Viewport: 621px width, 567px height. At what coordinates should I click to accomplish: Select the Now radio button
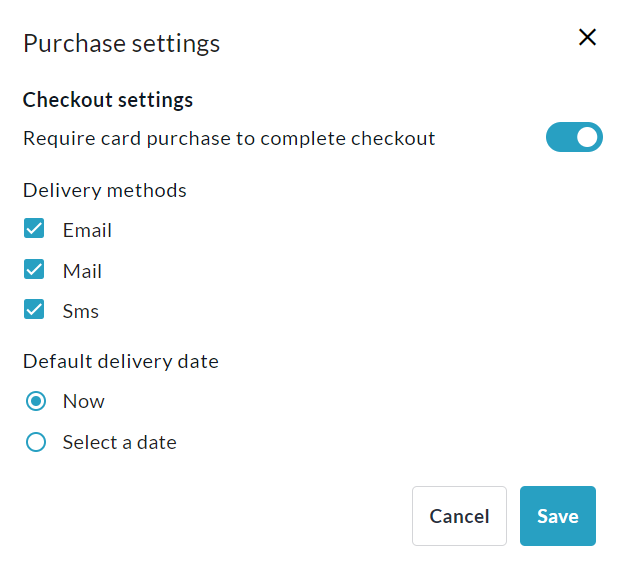pos(36,401)
